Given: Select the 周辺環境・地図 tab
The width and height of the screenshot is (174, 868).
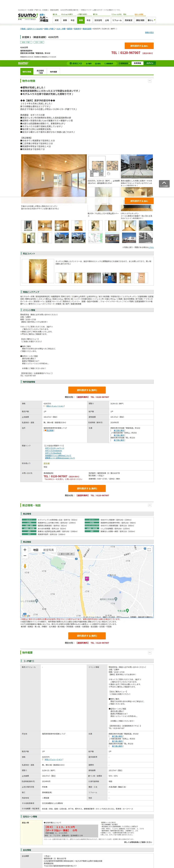Looking at the screenshot, I should click(x=40, y=72).
